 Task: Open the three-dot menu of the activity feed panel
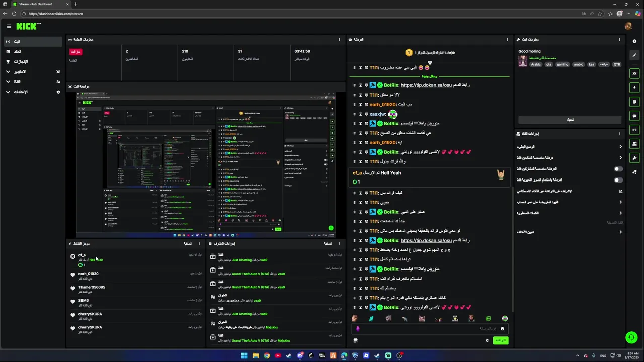coord(200,244)
